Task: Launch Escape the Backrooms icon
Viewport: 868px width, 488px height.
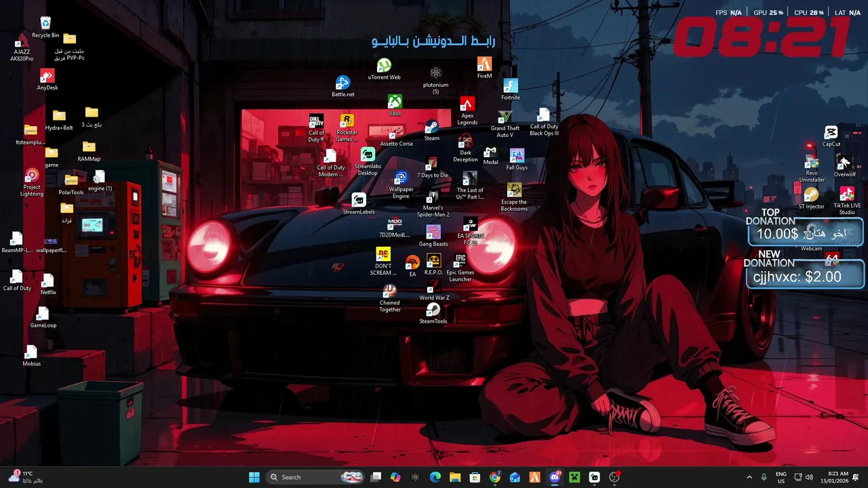Action: (514, 197)
